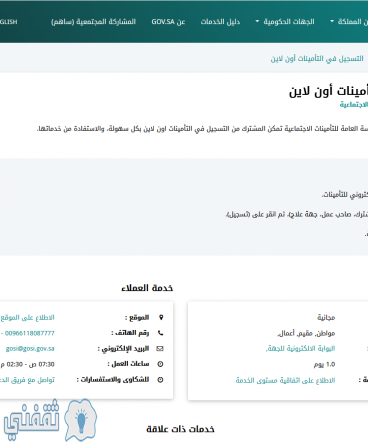The height and width of the screenshot is (445, 368).
Task: Expand the الجهات الحكومية dropdown arrow
Action: click(257, 21)
